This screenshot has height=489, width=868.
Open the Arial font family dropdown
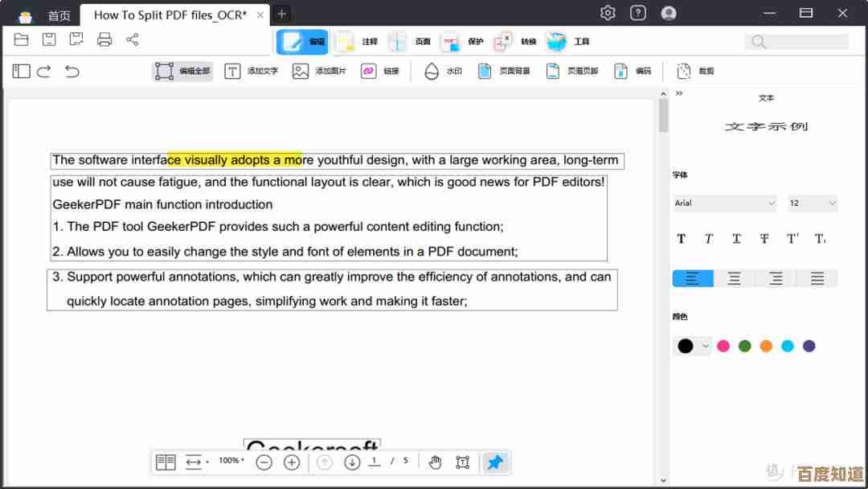coord(725,203)
